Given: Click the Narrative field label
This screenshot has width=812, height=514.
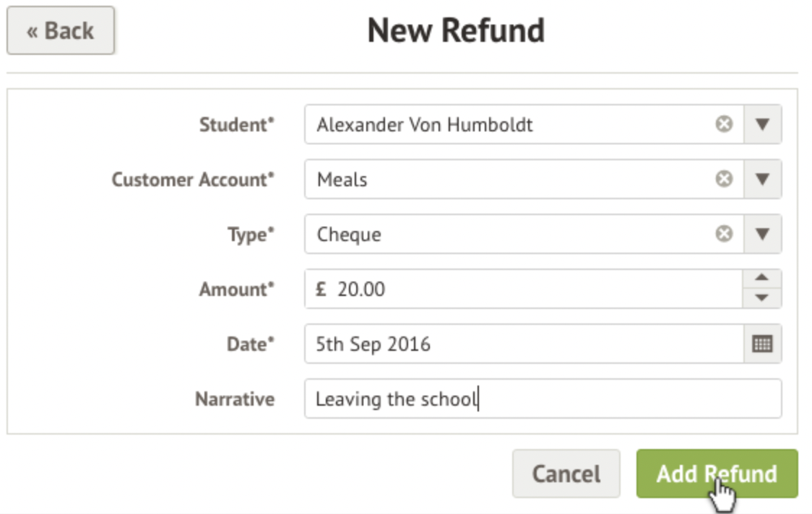Looking at the screenshot, I should [x=234, y=399].
